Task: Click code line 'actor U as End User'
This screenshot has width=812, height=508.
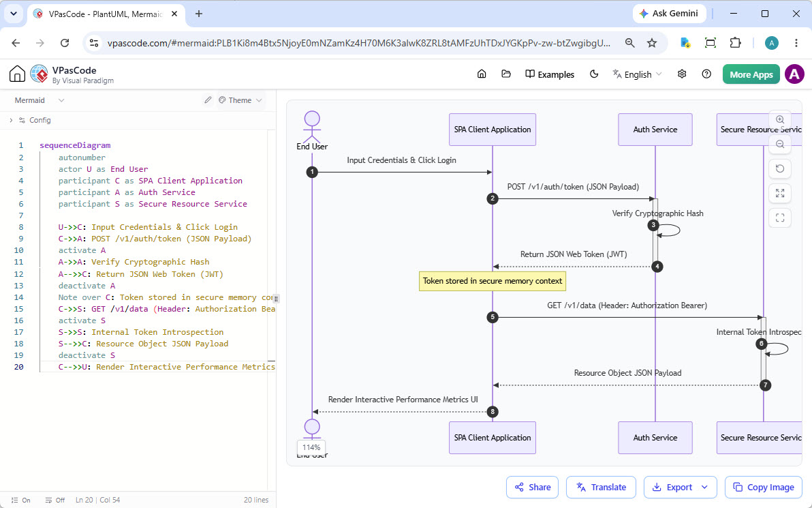Action: 103,169
